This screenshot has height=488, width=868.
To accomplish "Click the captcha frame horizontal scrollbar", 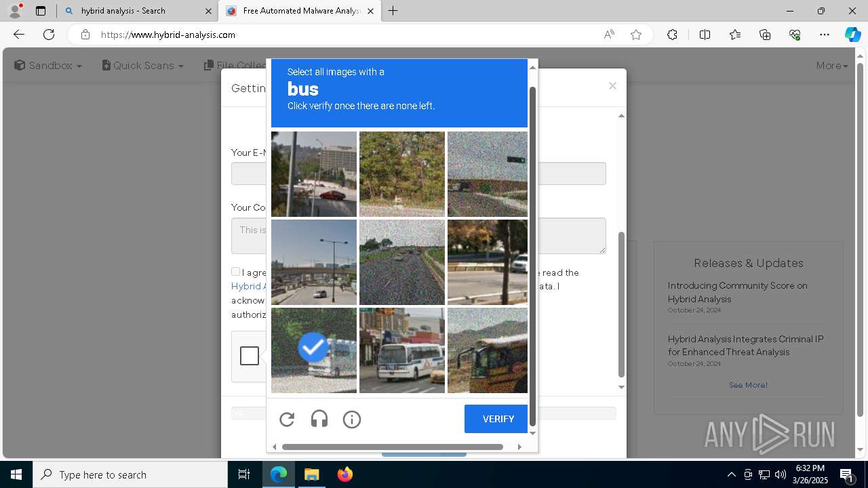I will [x=393, y=447].
